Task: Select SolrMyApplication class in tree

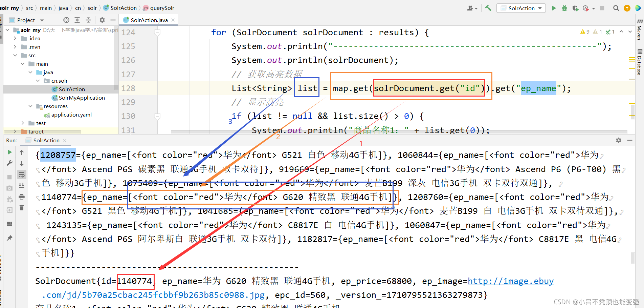Action: tap(78, 98)
